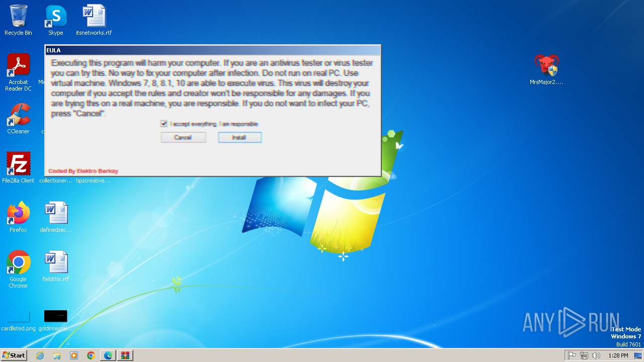Open the CCleaner desktop shortcut
Screen dimensions: 644x362
pos(18,119)
